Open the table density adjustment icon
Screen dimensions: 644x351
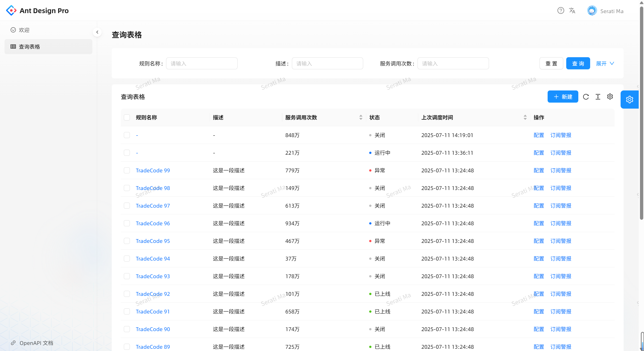598,97
